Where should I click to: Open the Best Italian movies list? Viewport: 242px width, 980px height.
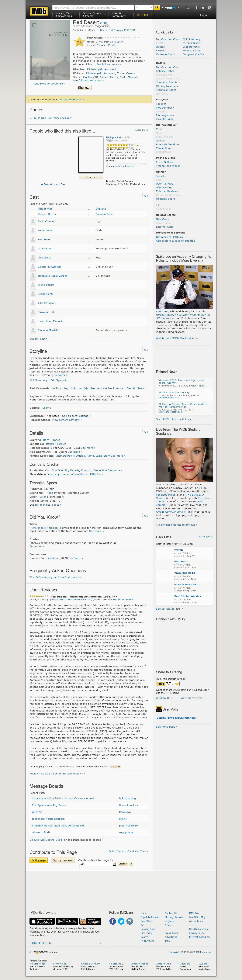pyautogui.click(x=188, y=596)
